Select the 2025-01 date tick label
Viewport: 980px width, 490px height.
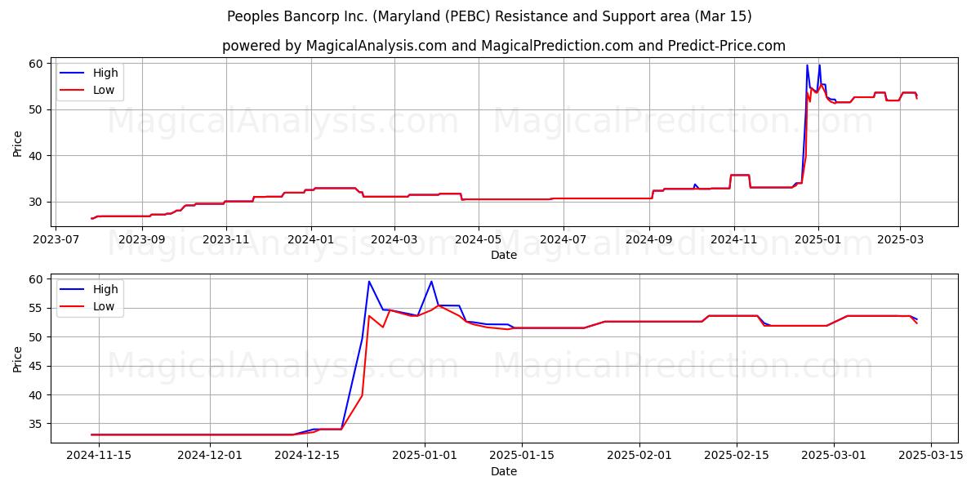tap(817, 241)
